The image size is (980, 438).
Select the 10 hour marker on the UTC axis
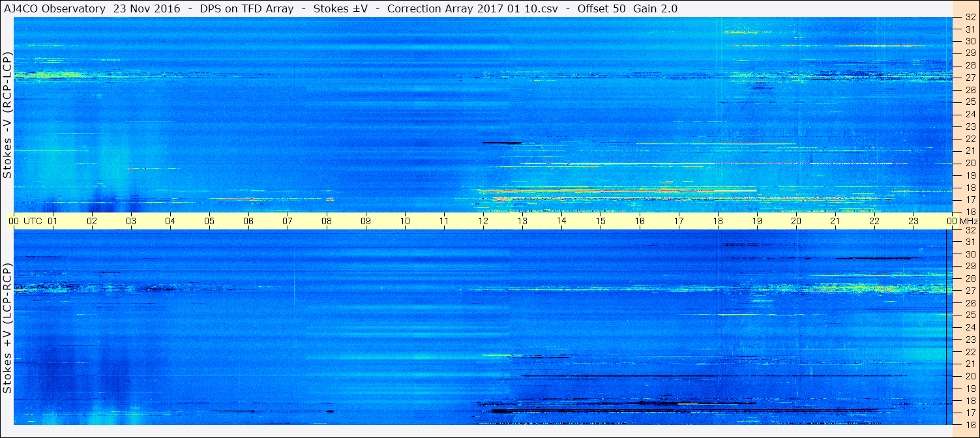click(405, 221)
